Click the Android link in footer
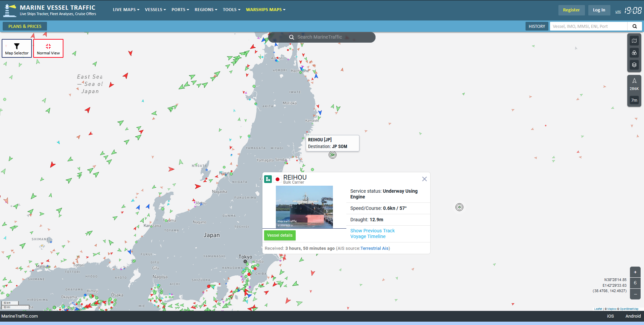The image size is (644, 325). point(633,316)
